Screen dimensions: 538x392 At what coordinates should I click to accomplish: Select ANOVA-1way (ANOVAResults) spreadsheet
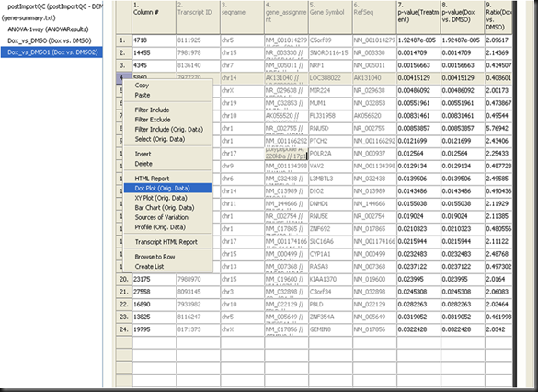click(x=48, y=29)
